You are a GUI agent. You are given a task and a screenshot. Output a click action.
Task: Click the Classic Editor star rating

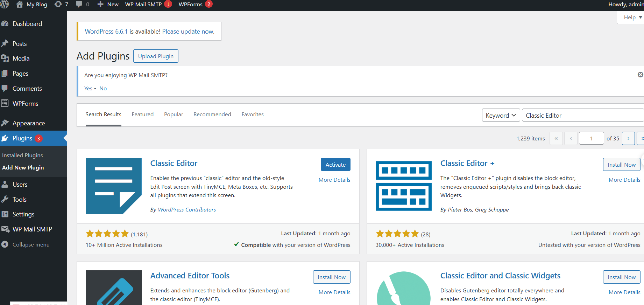[x=107, y=234]
